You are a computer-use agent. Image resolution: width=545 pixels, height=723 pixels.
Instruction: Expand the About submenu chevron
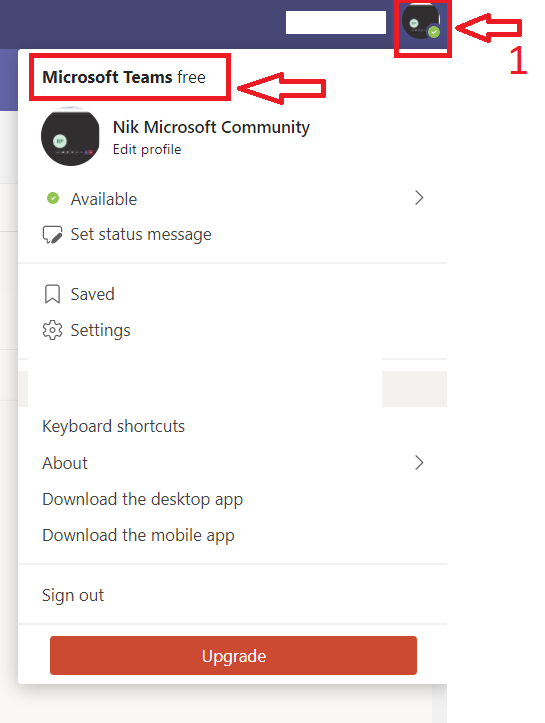(419, 462)
